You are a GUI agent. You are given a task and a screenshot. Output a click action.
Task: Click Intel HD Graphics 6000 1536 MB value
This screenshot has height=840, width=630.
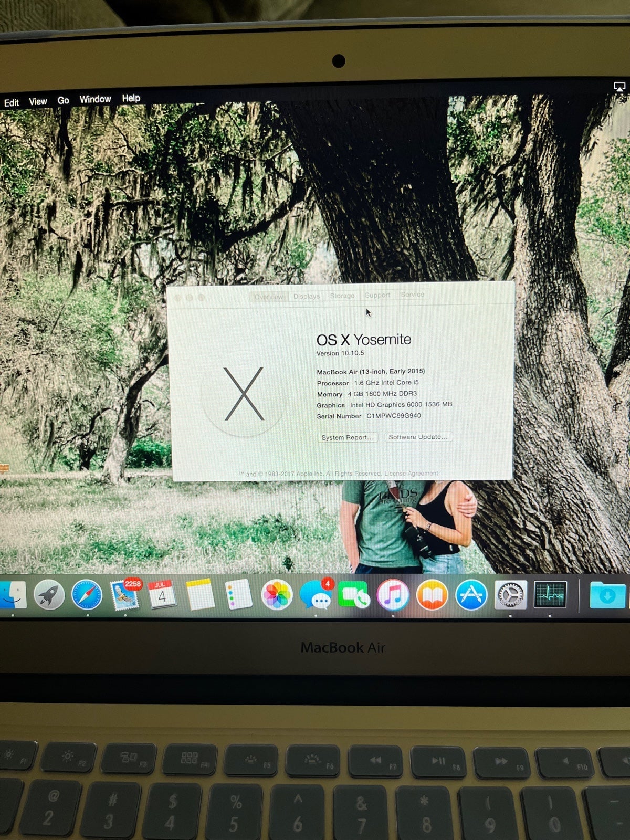coord(401,405)
